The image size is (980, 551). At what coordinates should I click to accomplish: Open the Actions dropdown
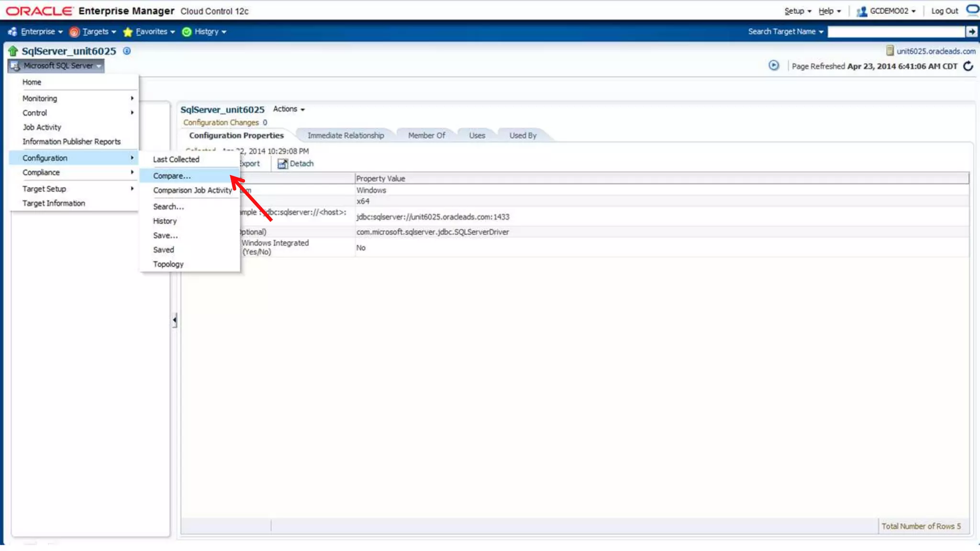coord(289,109)
